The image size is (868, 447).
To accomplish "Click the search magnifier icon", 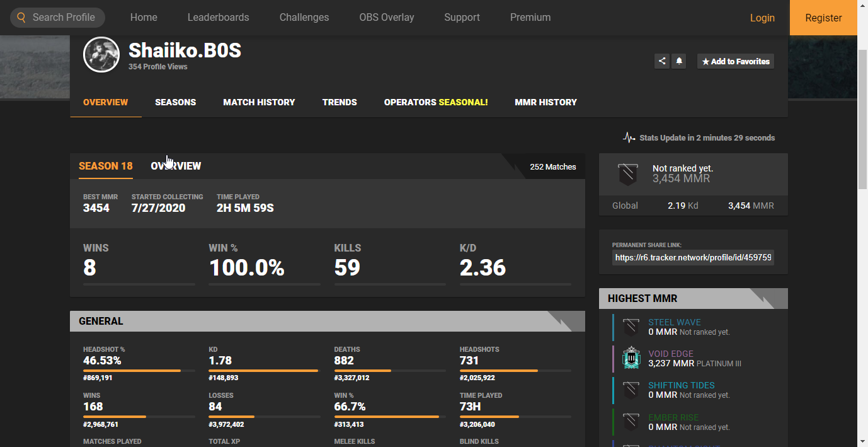I will 21,17.
